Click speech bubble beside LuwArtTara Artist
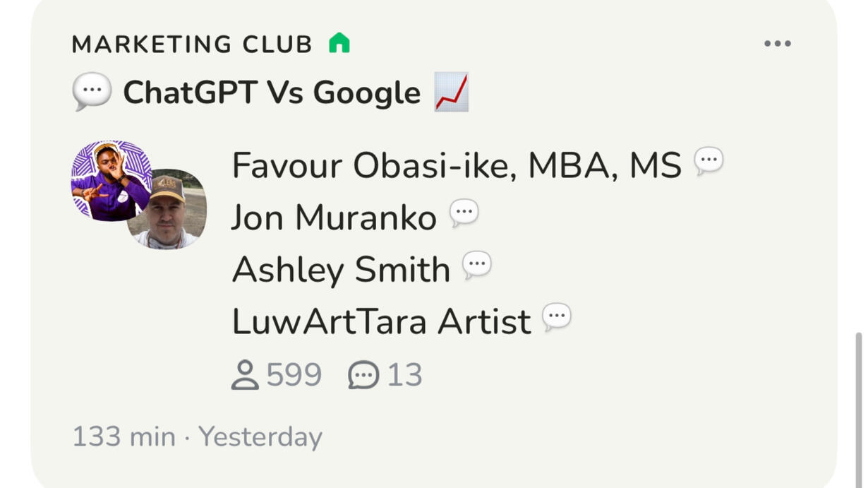 pos(556,317)
